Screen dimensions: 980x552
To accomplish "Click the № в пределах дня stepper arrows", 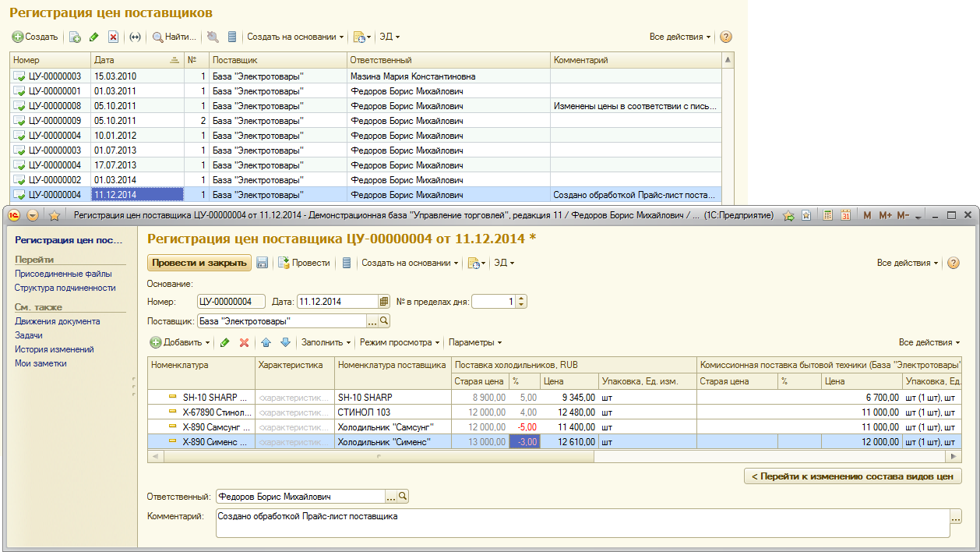I will (521, 302).
